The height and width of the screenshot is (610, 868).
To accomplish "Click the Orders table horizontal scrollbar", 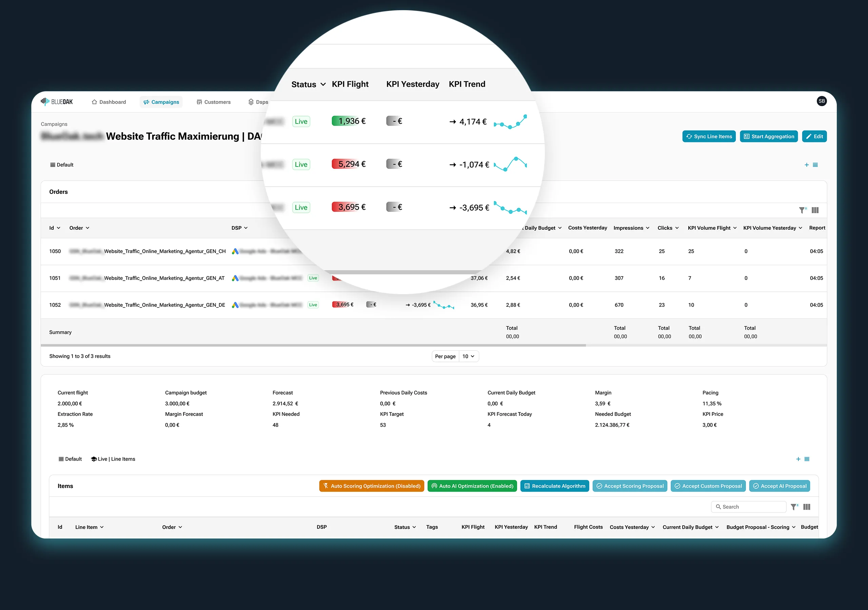I will click(x=313, y=345).
